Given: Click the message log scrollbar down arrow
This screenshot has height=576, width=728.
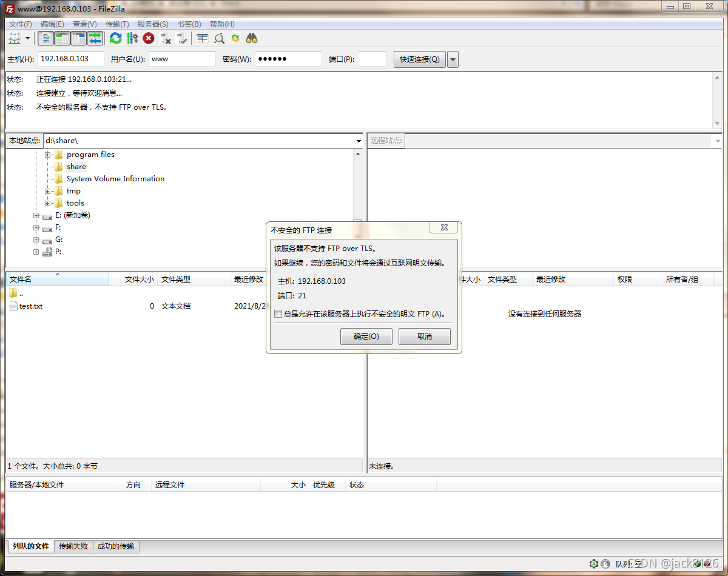Looking at the screenshot, I should coord(717,123).
